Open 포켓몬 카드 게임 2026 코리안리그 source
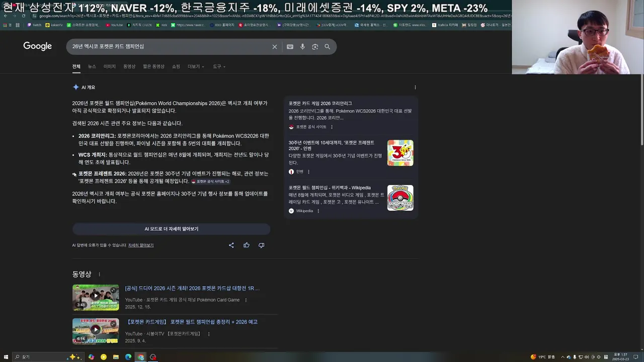This screenshot has width=644, height=362. click(320, 104)
